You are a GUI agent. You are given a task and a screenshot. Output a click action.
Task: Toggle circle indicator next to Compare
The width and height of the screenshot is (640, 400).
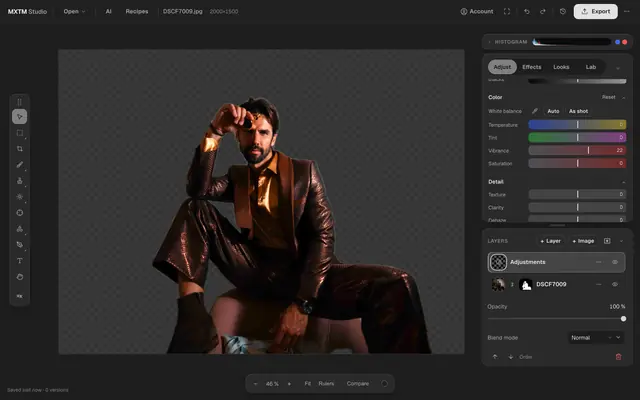click(x=384, y=384)
